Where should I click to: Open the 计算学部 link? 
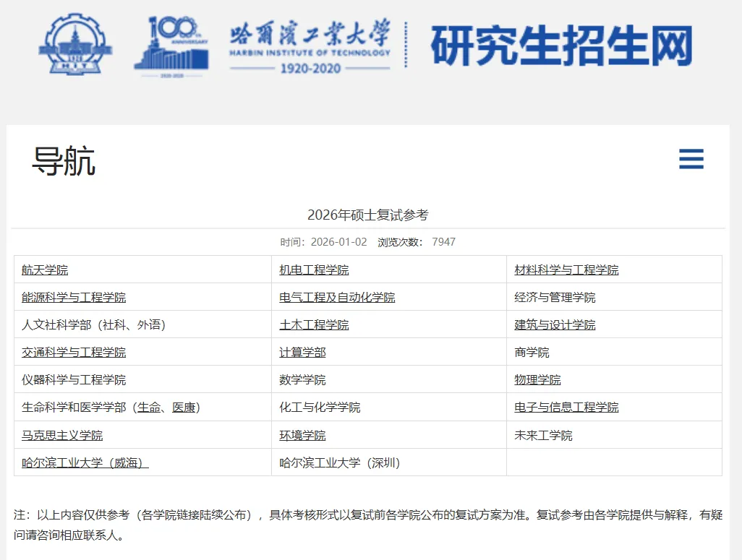coord(302,353)
